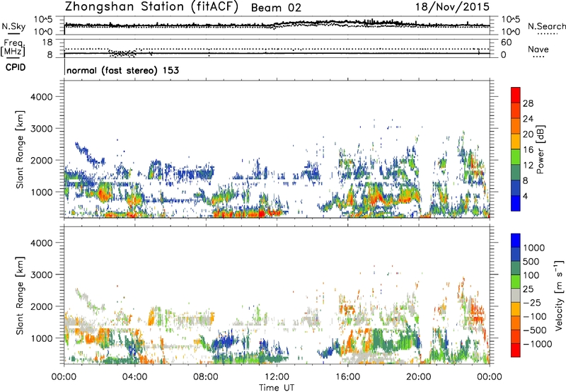Image resolution: width=566 pixels, height=392 pixels.
Task: Click "1000" range tick on Velocity panel
Action: click(42, 338)
